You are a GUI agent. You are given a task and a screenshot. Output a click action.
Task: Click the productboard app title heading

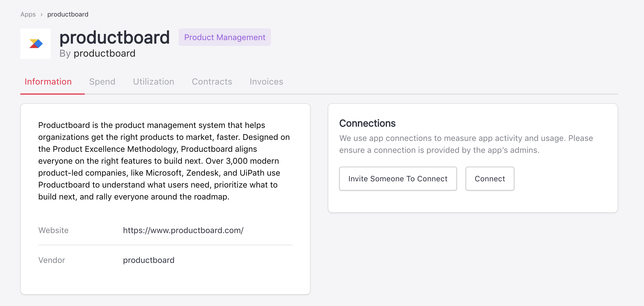[115, 37]
